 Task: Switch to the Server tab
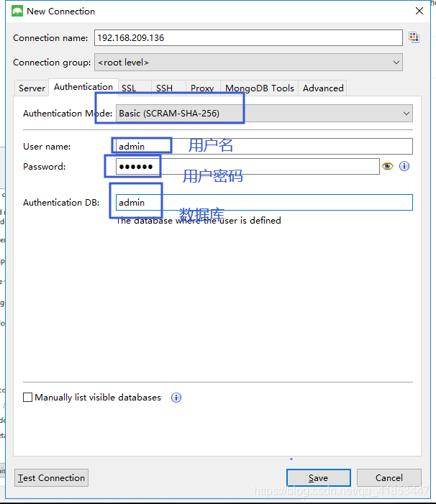32,88
